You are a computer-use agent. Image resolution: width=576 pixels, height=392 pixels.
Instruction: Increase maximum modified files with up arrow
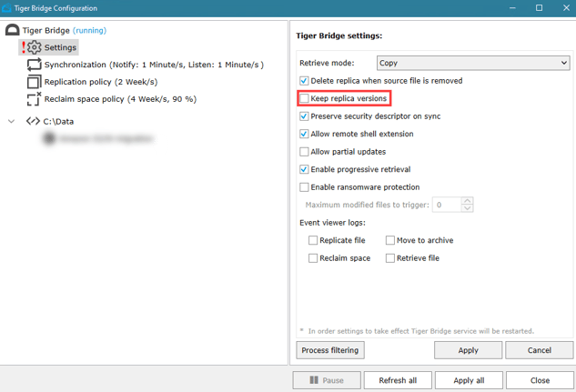point(468,201)
